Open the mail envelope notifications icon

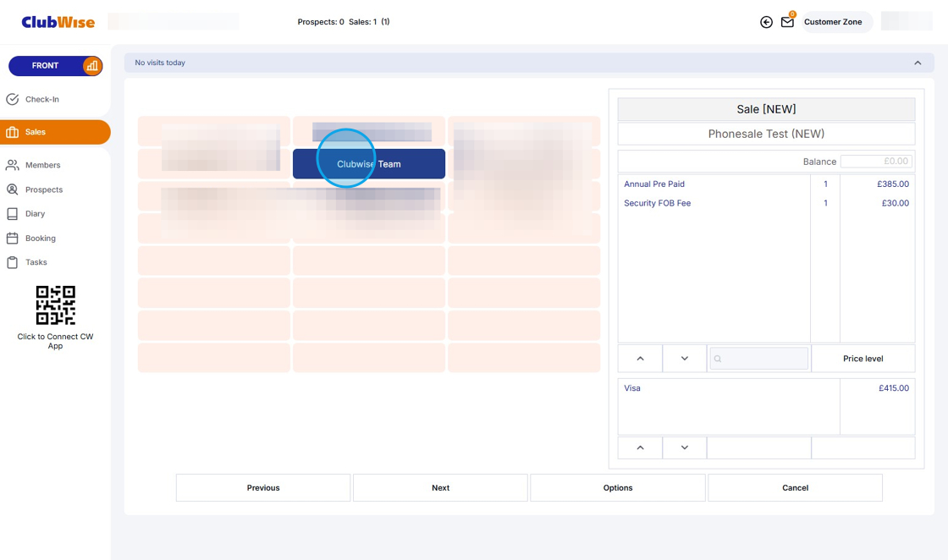(x=787, y=22)
